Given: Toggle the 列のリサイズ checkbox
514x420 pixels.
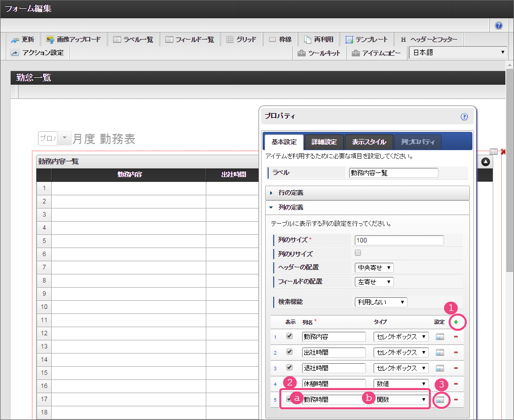Looking at the screenshot, I should tap(358, 253).
